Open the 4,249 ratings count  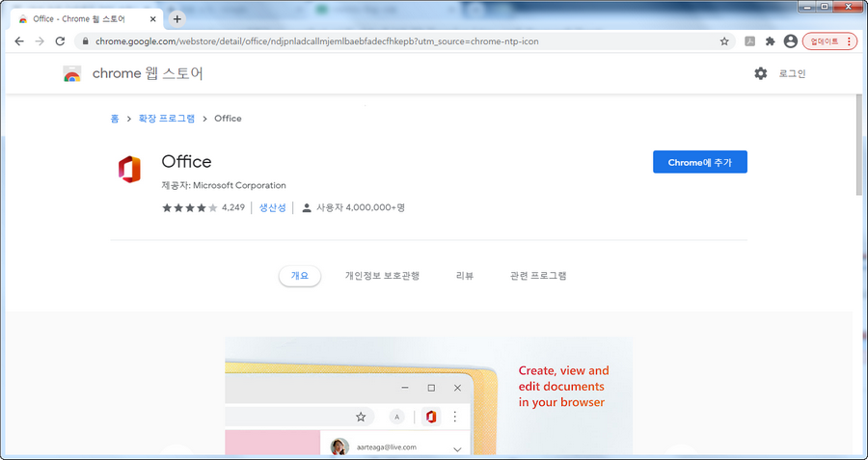point(233,208)
